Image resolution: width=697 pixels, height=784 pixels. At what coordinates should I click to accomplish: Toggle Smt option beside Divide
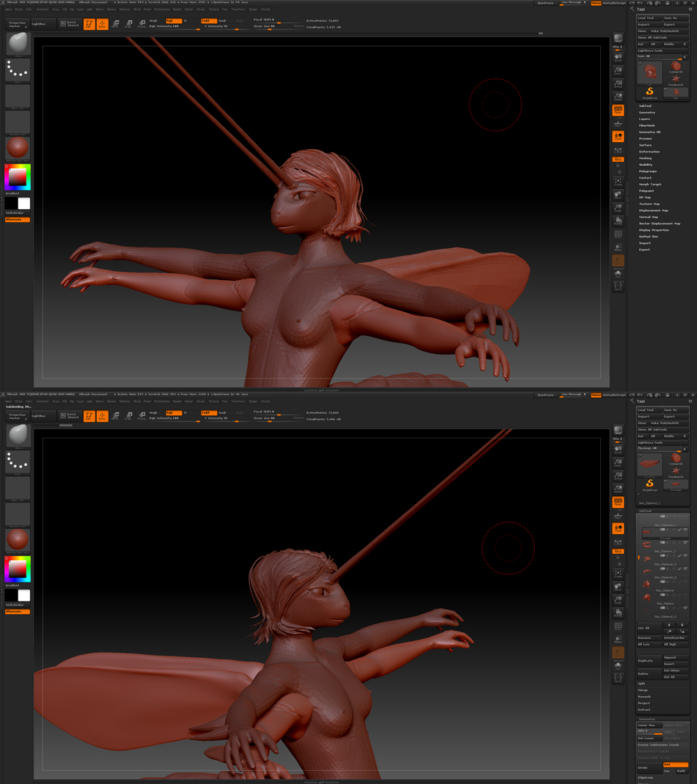(x=675, y=764)
